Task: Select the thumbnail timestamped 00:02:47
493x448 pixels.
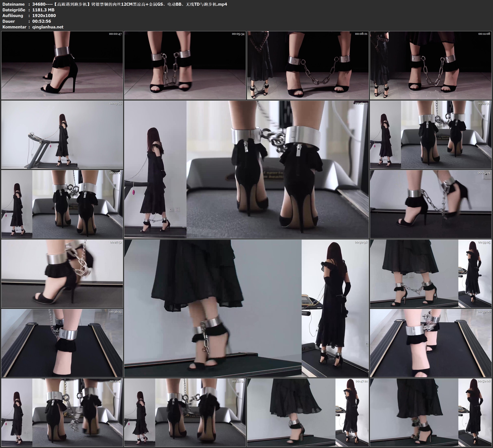Action: point(62,65)
